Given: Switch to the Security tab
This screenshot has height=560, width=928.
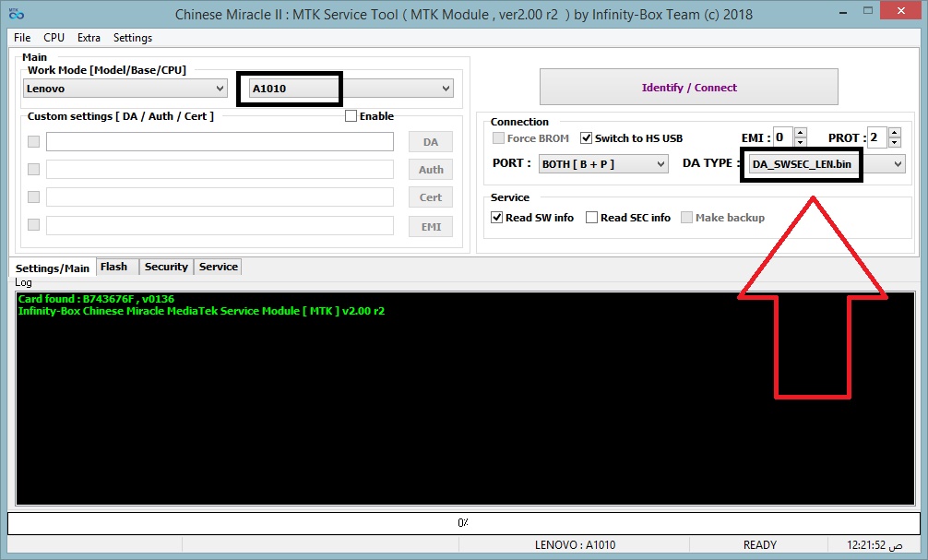Looking at the screenshot, I should pos(166,267).
